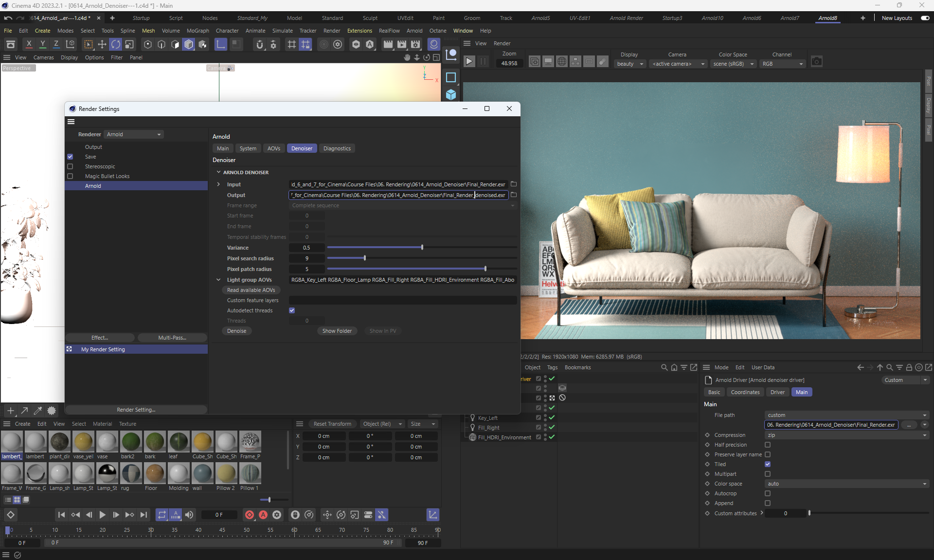
Task: Click the record active objects keyframe icon
Action: coord(249,515)
